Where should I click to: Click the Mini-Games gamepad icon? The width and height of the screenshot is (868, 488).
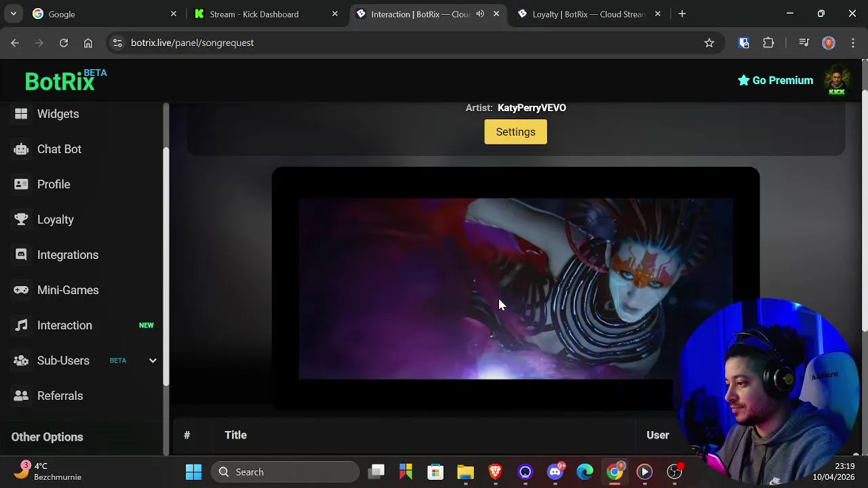21,290
